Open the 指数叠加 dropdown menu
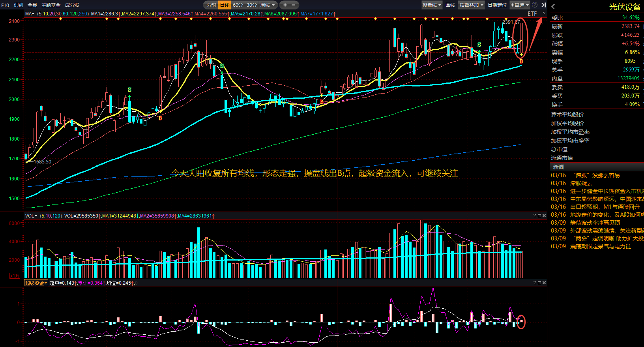The height and width of the screenshot is (347, 644). pyautogui.click(x=471, y=5)
